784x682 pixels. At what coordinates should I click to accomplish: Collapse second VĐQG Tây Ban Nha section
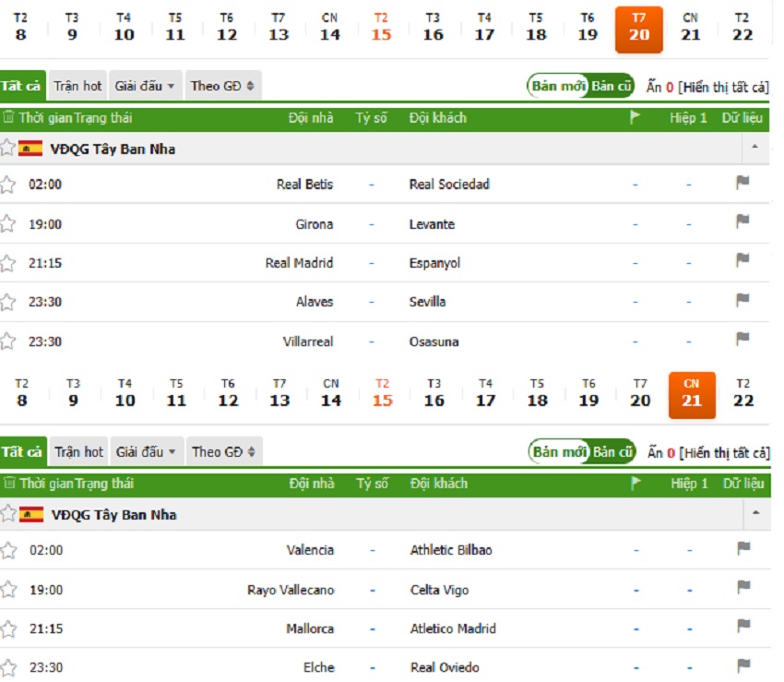coord(756,513)
